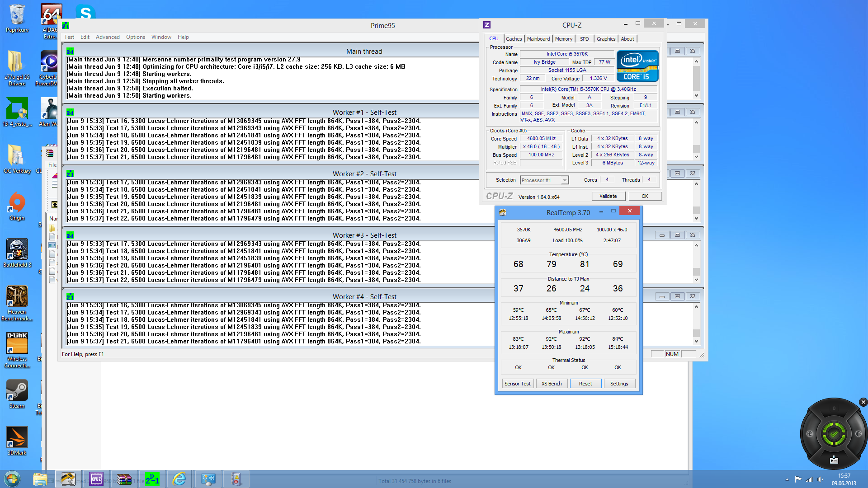This screenshot has width=868, height=488.
Task: Open the Test menu in Prime95
Action: pos(69,37)
